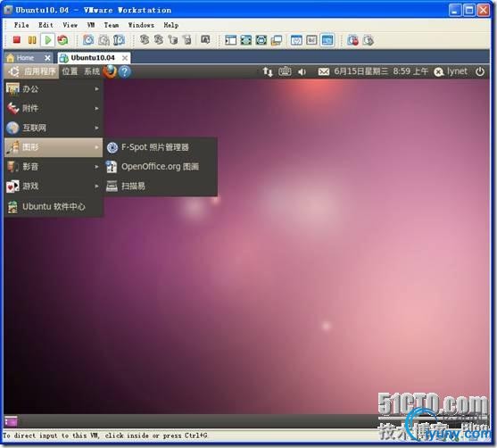497x448 pixels.
Task: Open the network connections indicator icon
Action: (x=268, y=71)
